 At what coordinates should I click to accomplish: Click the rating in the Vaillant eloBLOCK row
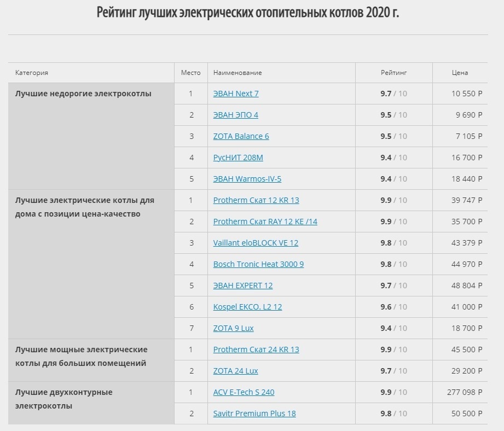[x=394, y=243]
